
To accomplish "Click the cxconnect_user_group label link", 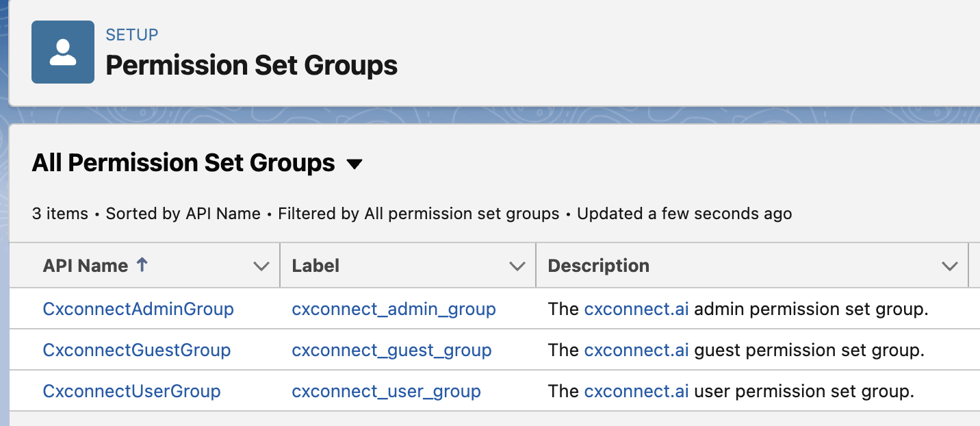I will 386,391.
